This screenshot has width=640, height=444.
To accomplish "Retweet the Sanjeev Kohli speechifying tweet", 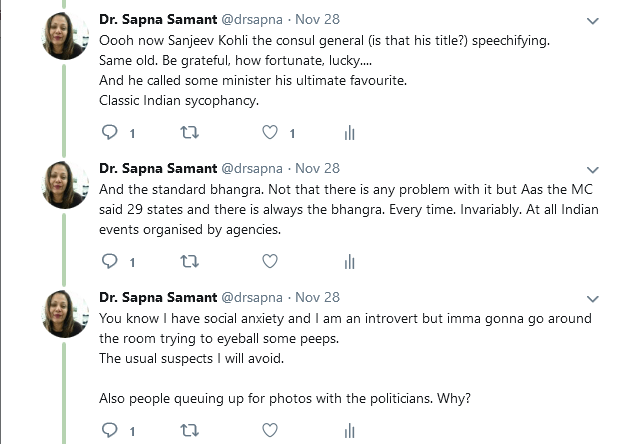I will [189, 133].
